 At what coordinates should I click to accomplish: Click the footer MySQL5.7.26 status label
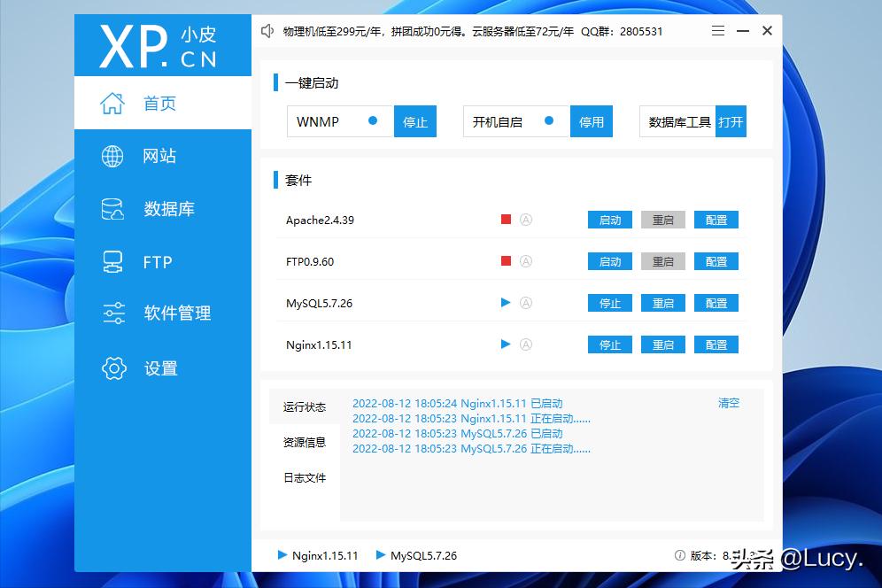[x=423, y=555]
